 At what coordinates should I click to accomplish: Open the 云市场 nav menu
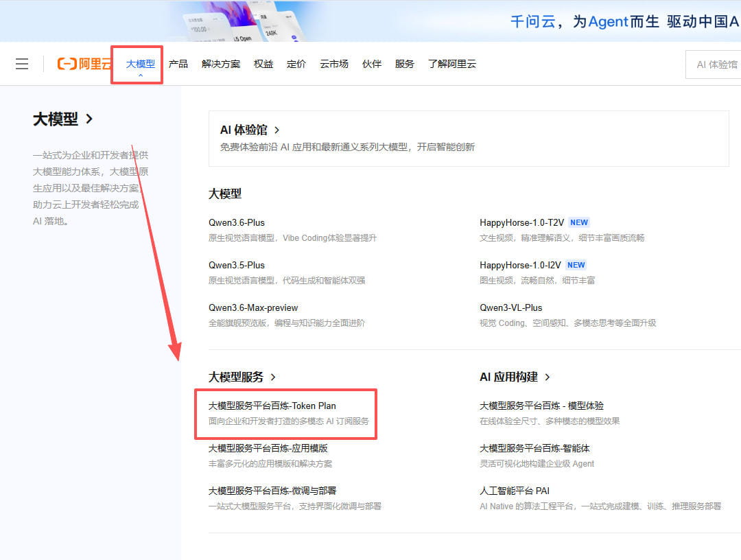(x=334, y=64)
